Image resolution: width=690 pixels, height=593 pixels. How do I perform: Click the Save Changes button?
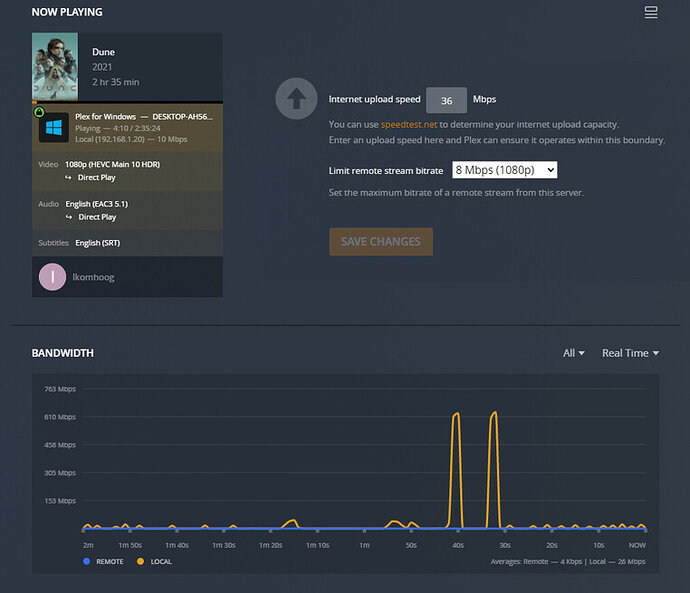[x=381, y=242]
